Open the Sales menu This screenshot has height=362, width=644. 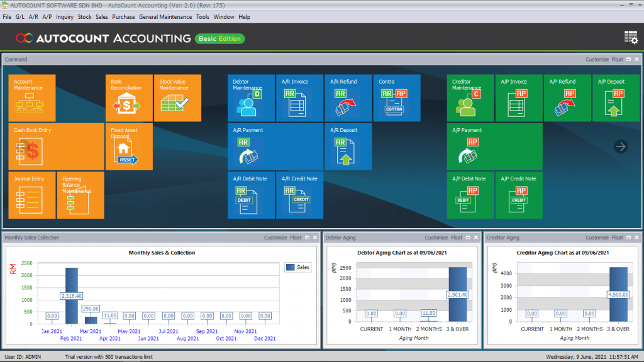[101, 17]
